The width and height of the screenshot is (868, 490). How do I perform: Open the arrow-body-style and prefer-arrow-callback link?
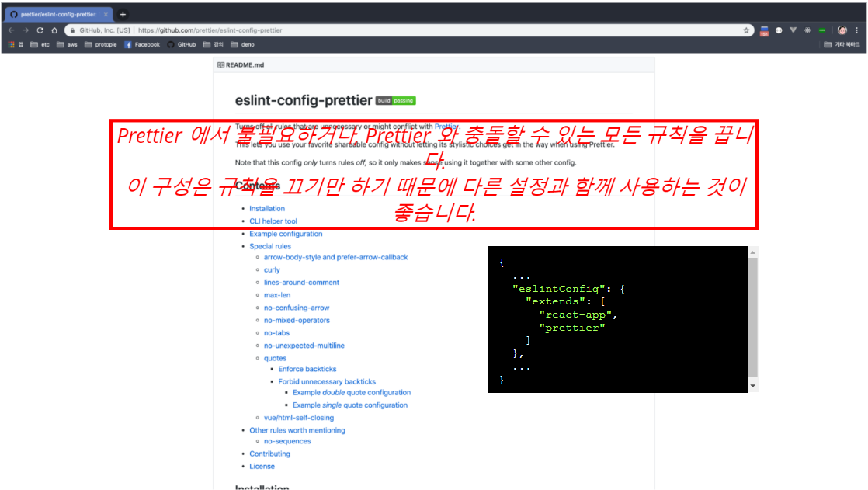click(x=335, y=257)
